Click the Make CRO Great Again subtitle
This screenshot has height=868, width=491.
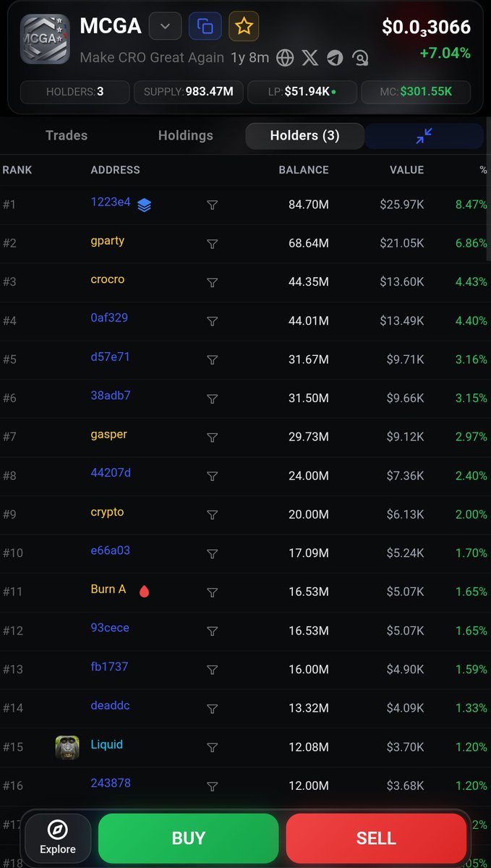tap(152, 58)
